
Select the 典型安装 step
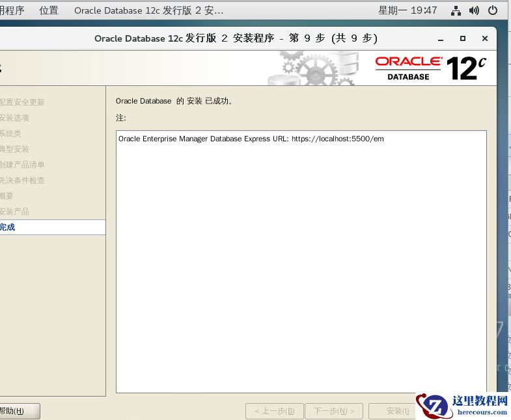point(14,149)
